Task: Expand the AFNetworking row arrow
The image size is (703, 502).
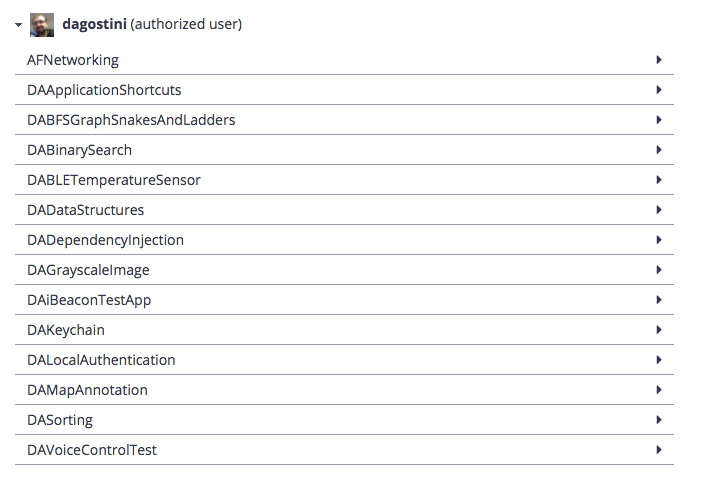Action: (659, 60)
